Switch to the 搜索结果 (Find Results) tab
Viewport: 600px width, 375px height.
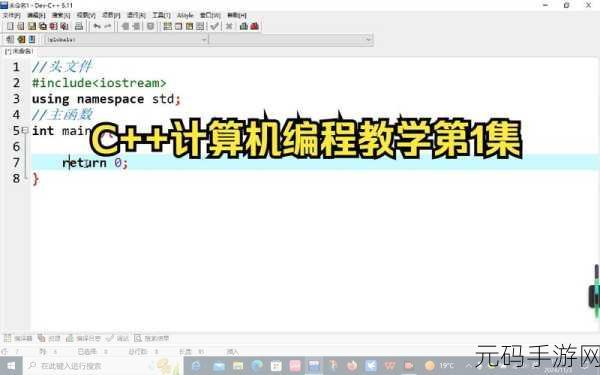152,338
